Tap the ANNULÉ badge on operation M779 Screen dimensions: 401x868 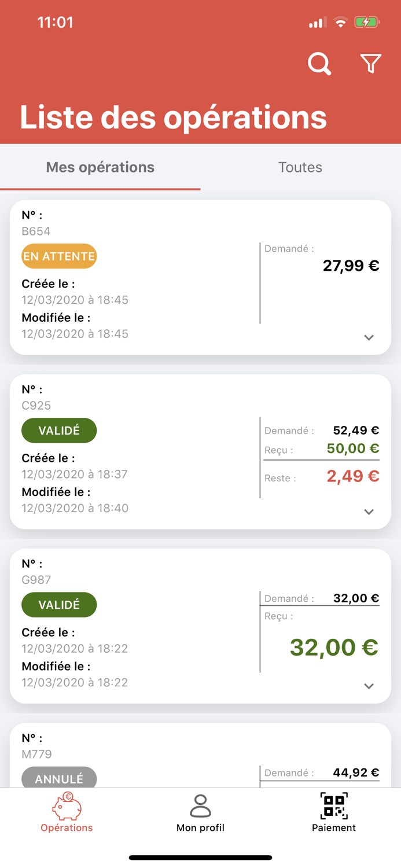[59, 778]
